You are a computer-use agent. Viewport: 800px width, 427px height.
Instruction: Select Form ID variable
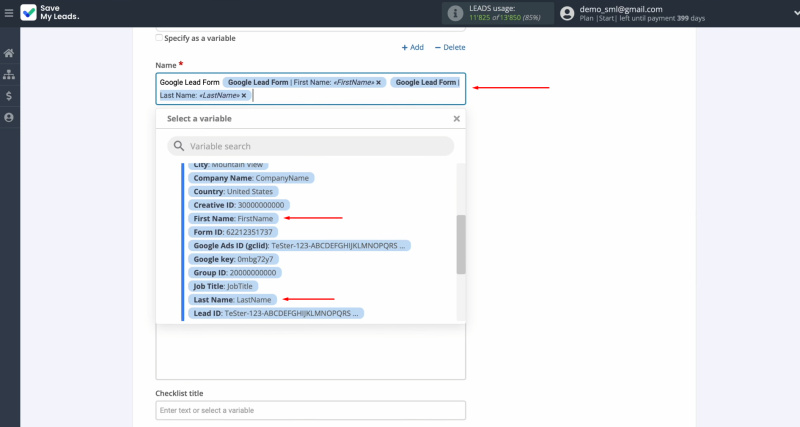233,232
